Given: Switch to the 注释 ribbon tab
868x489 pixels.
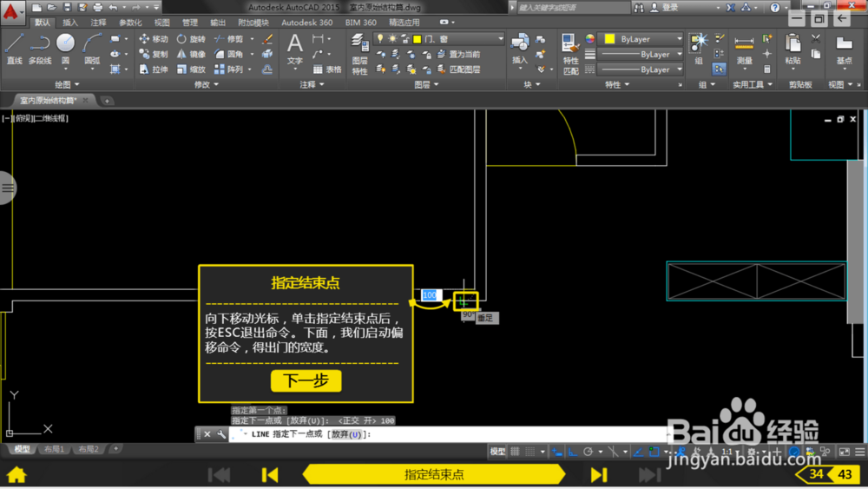Looking at the screenshot, I should pyautogui.click(x=99, y=23).
